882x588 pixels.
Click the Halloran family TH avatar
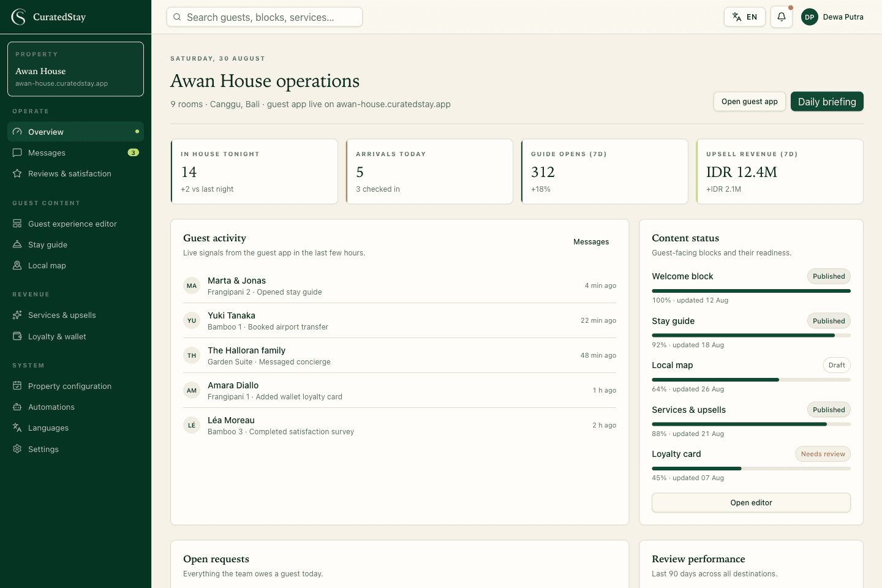coord(192,355)
